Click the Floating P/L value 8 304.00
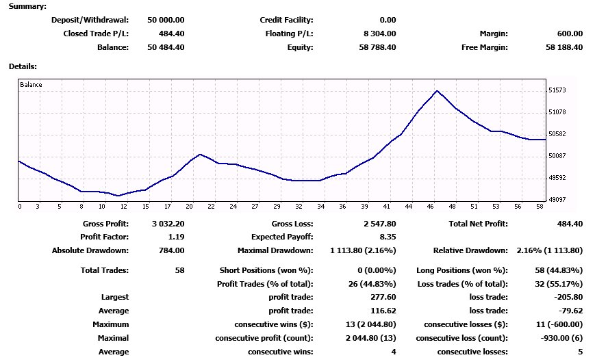This screenshot has width=595, height=364. [x=378, y=34]
